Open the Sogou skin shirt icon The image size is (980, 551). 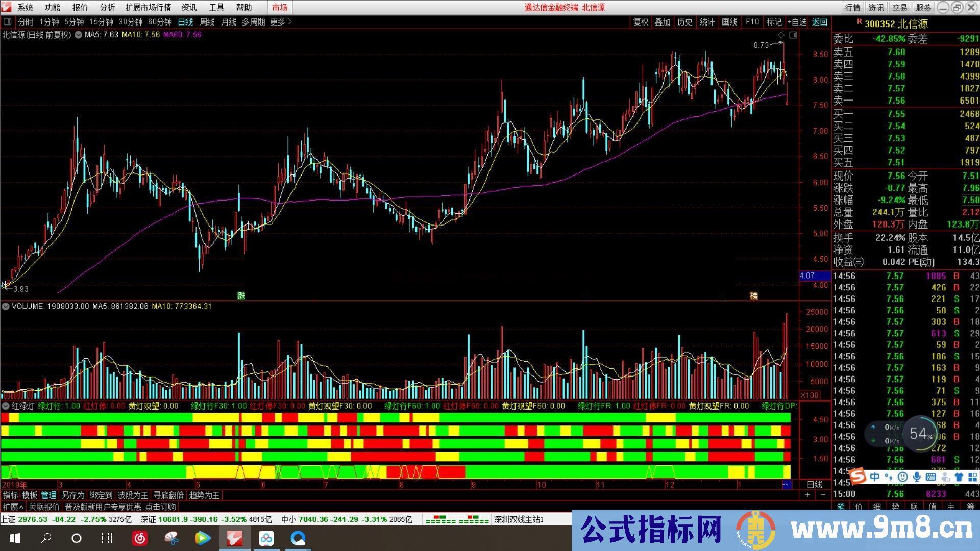[x=958, y=477]
